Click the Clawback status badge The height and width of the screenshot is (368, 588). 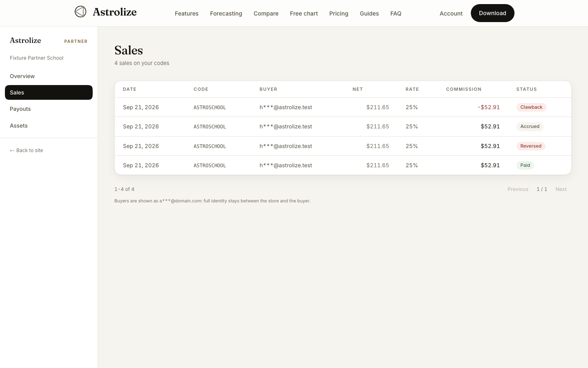(531, 107)
